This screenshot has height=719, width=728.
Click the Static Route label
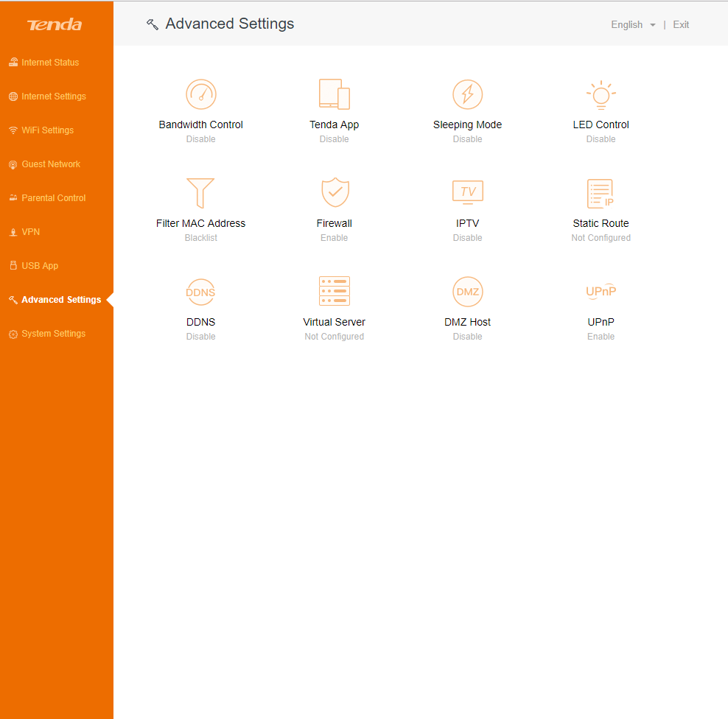click(x=601, y=223)
